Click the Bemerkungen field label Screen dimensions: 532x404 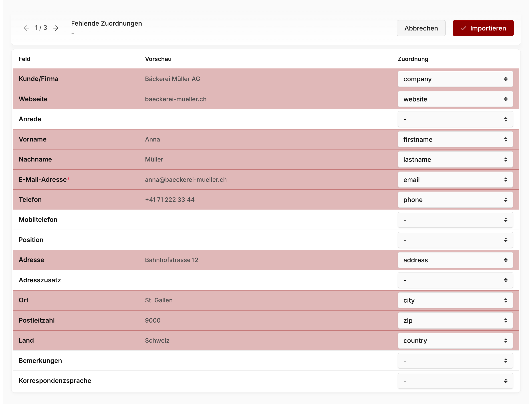point(40,361)
